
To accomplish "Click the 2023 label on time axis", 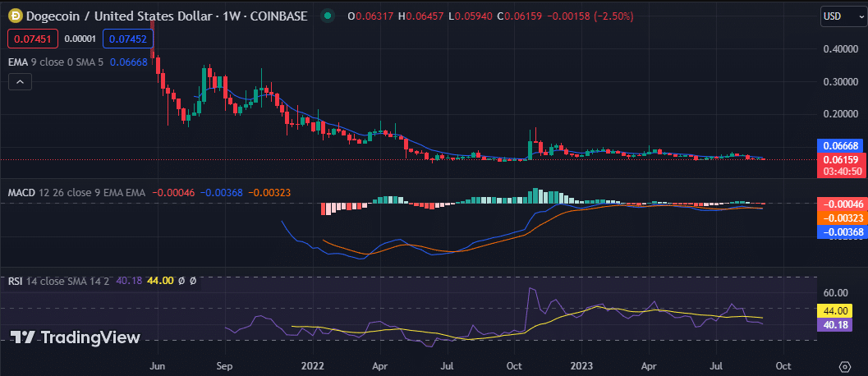I will pyautogui.click(x=581, y=366).
